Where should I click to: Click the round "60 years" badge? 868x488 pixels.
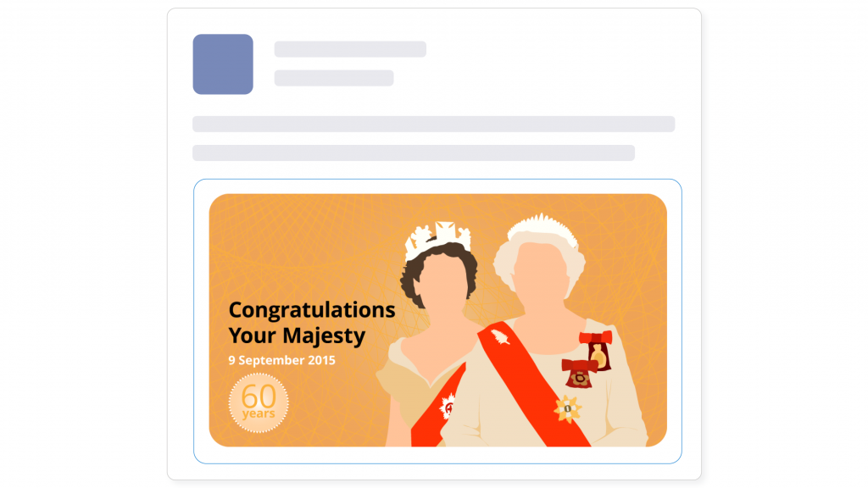coord(259,402)
